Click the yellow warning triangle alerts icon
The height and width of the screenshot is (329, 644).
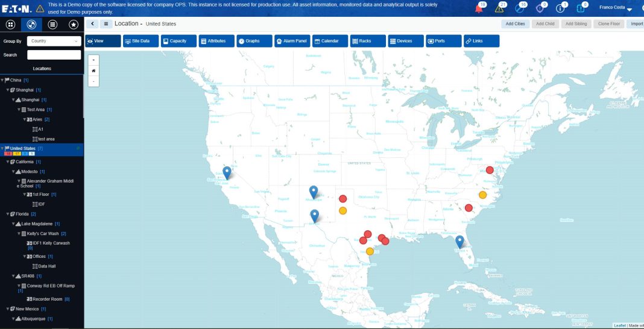click(500, 8)
